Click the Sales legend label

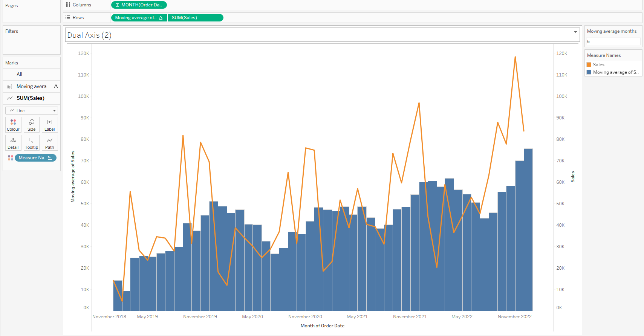coord(599,65)
